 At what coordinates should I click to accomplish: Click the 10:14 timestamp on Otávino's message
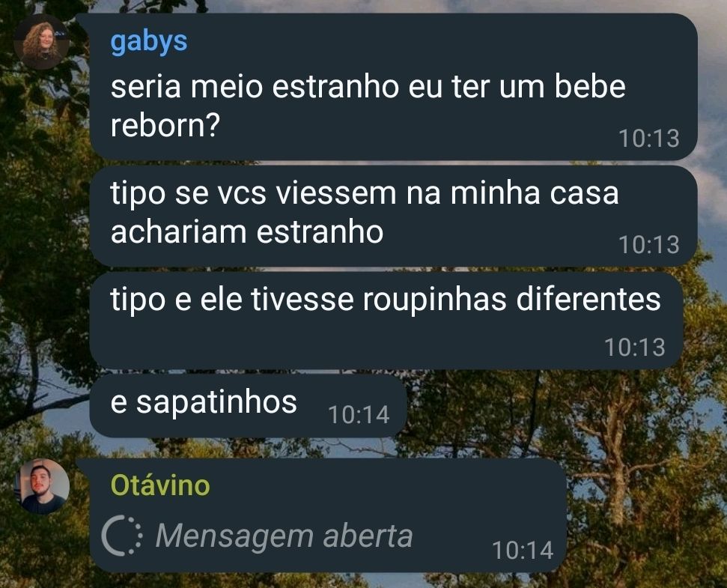tap(523, 551)
